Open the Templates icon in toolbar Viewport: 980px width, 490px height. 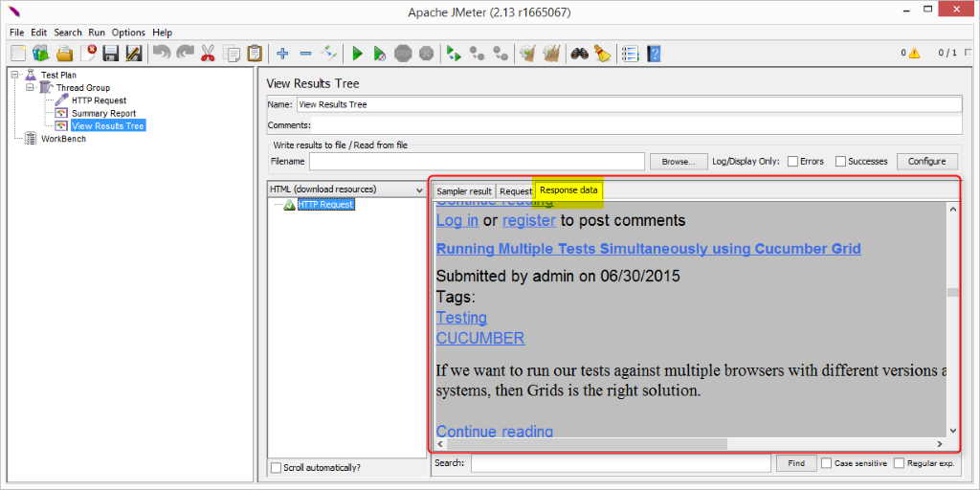[40, 54]
